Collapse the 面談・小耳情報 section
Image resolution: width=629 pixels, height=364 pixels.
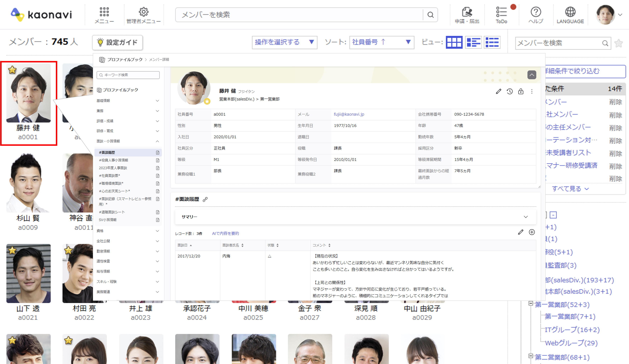pyautogui.click(x=157, y=141)
